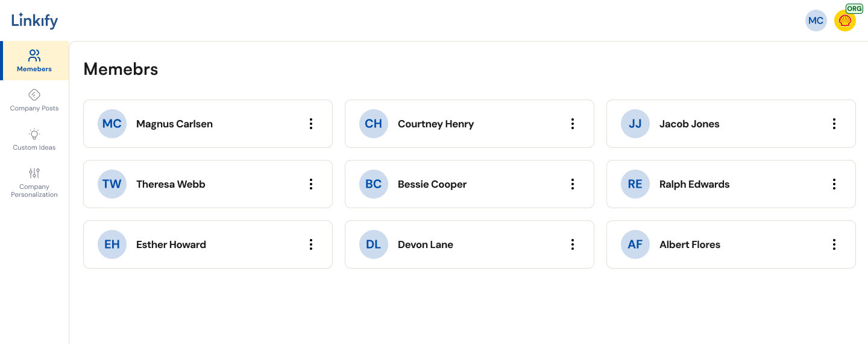Click the Linkify logo
Viewport: 868px width, 344px height.
tap(35, 21)
